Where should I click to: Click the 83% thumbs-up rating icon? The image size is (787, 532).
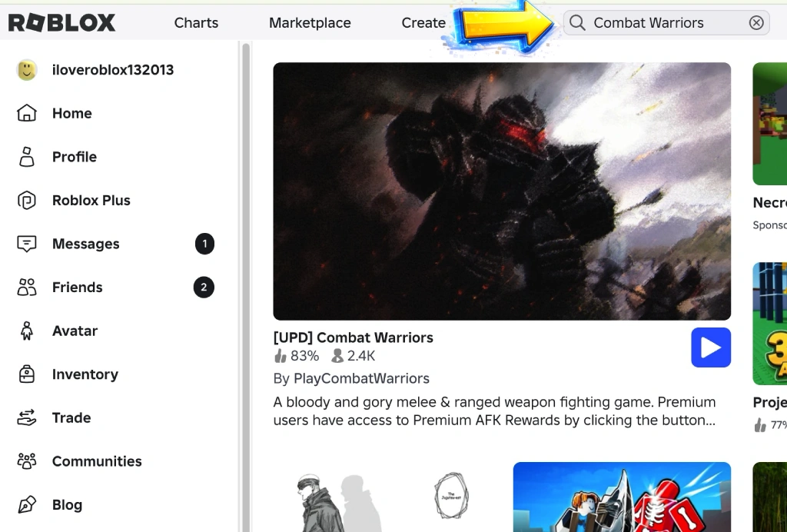tap(280, 356)
